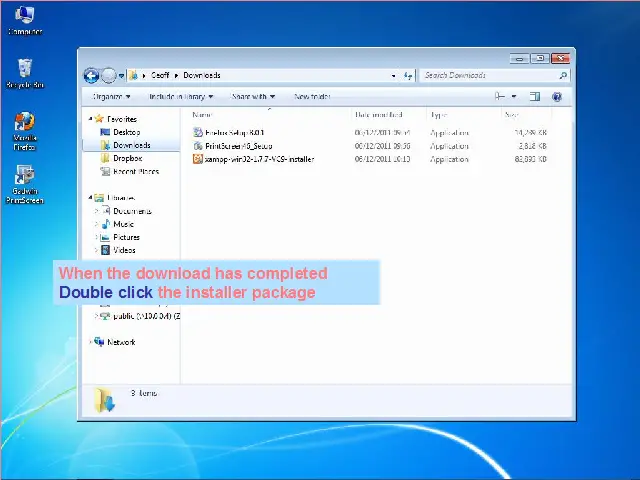Click the Mozilla Firefox desktop shortcut
Image resolution: width=640 pixels, height=480 pixels.
tap(24, 130)
